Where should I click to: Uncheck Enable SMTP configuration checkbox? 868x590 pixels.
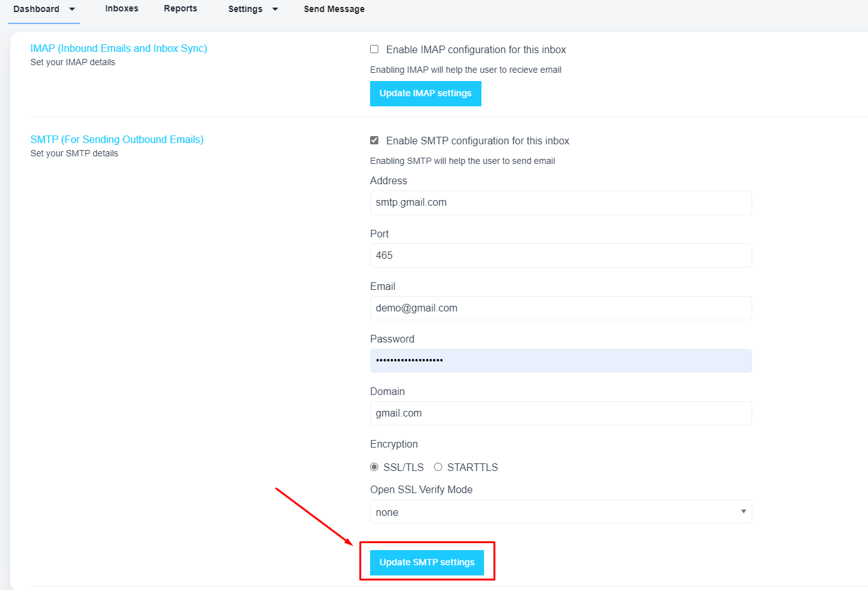pos(375,141)
